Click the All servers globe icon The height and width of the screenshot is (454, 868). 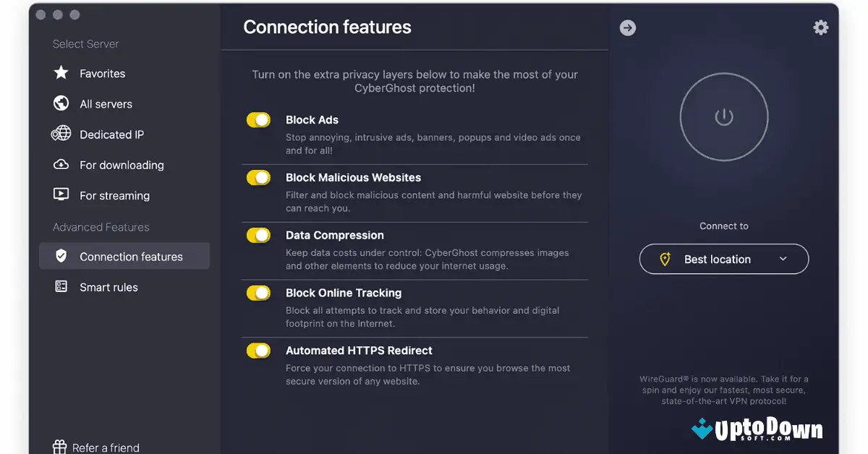pos(61,103)
